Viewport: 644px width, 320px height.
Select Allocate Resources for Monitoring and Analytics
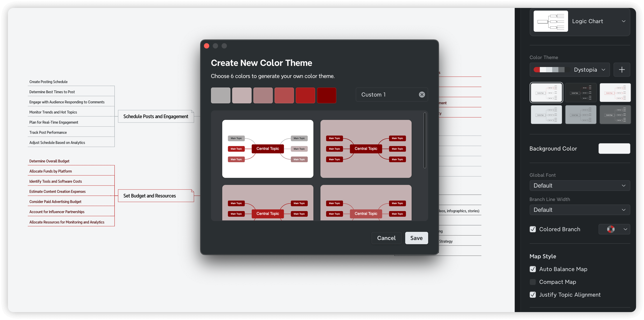pos(67,222)
